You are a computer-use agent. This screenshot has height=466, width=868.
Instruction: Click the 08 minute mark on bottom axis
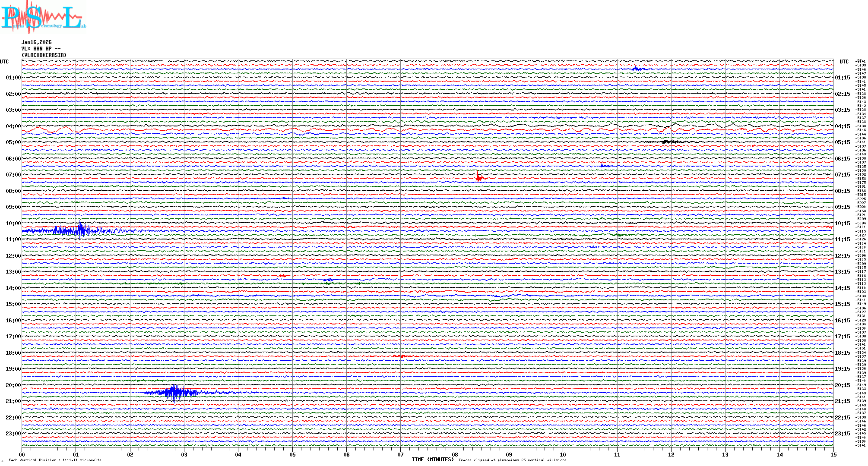pos(455,454)
